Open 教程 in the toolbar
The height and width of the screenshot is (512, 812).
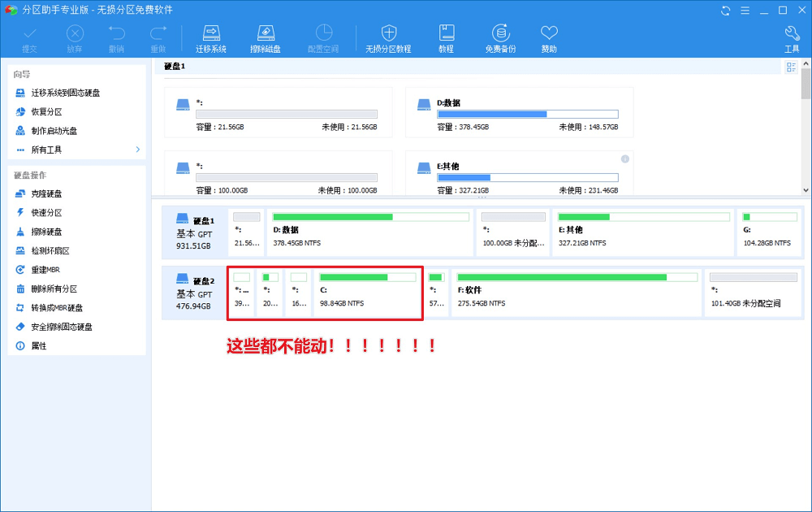[446, 38]
